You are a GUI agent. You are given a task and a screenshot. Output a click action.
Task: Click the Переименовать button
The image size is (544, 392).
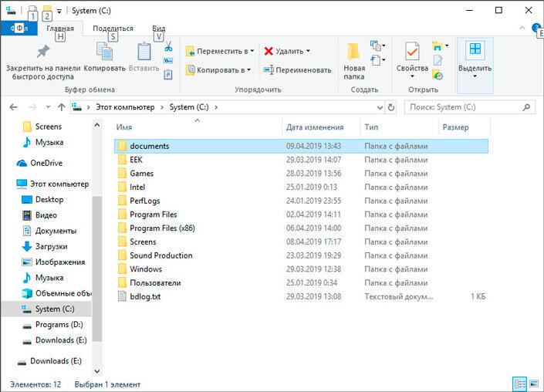[x=297, y=70]
